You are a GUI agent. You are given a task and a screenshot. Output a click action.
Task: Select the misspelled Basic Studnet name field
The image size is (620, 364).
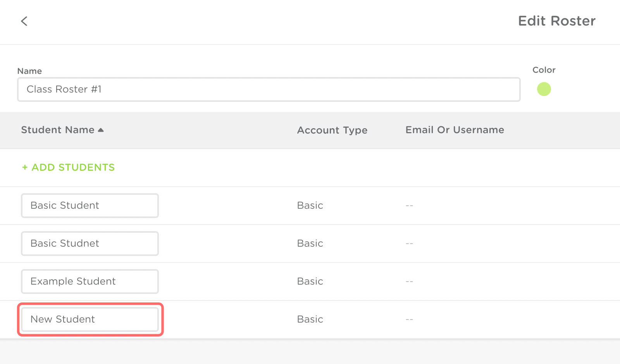(90, 244)
